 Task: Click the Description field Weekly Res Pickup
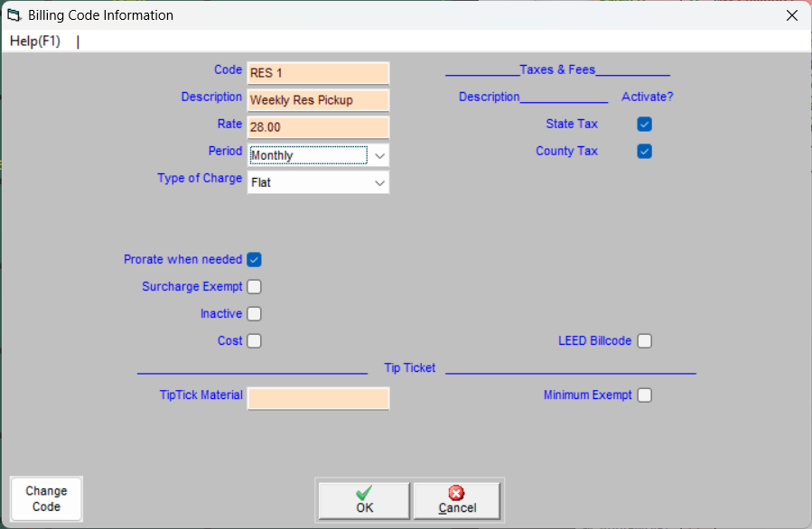point(318,100)
